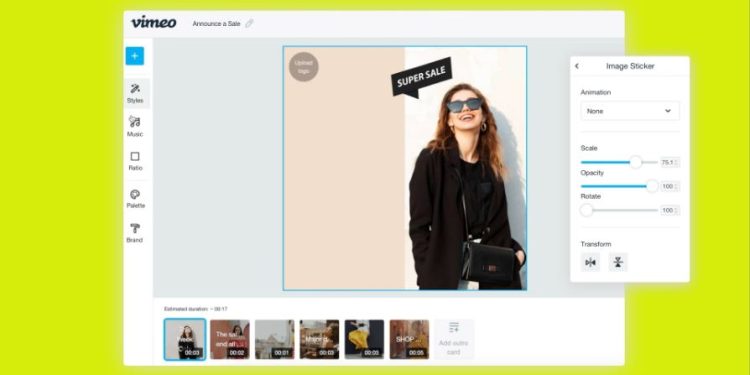Click the Opacity value field
Screen dimensions: 750x375
pos(670,187)
